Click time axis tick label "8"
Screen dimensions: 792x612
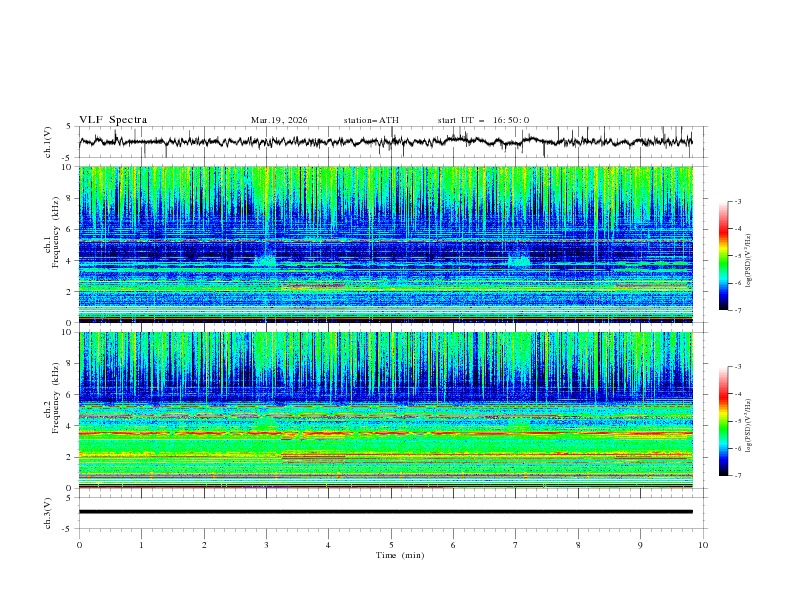(578, 545)
